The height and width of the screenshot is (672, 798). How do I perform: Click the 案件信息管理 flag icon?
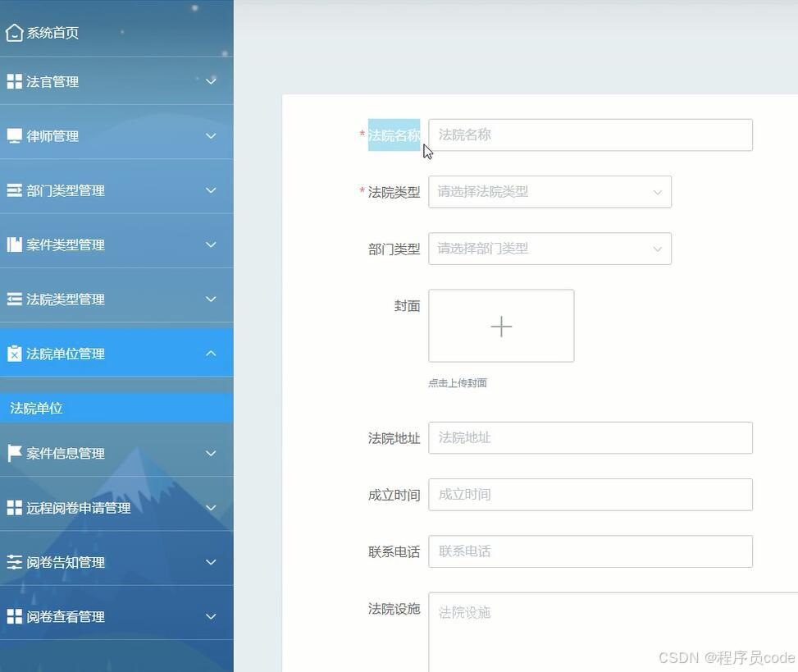coord(14,452)
